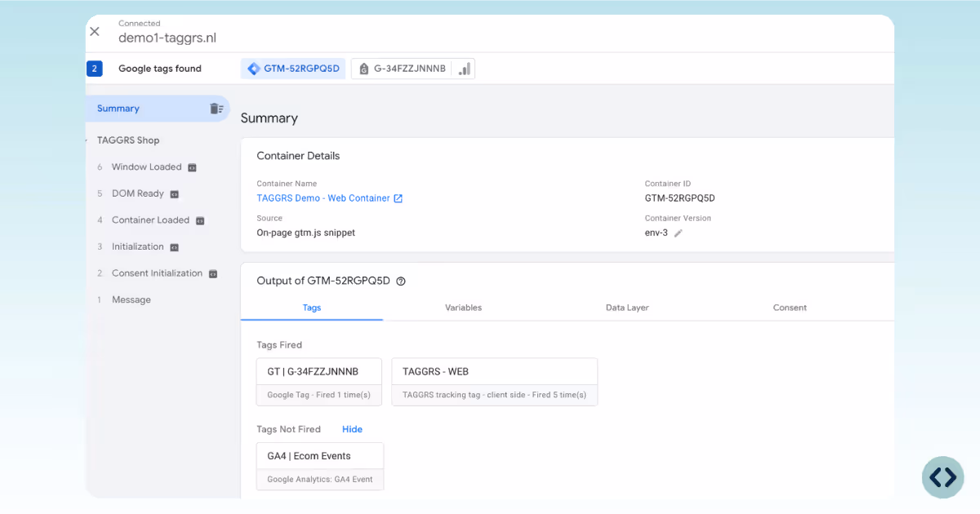Select the DOM Ready event
Screen dimensions: 980x514
138,194
